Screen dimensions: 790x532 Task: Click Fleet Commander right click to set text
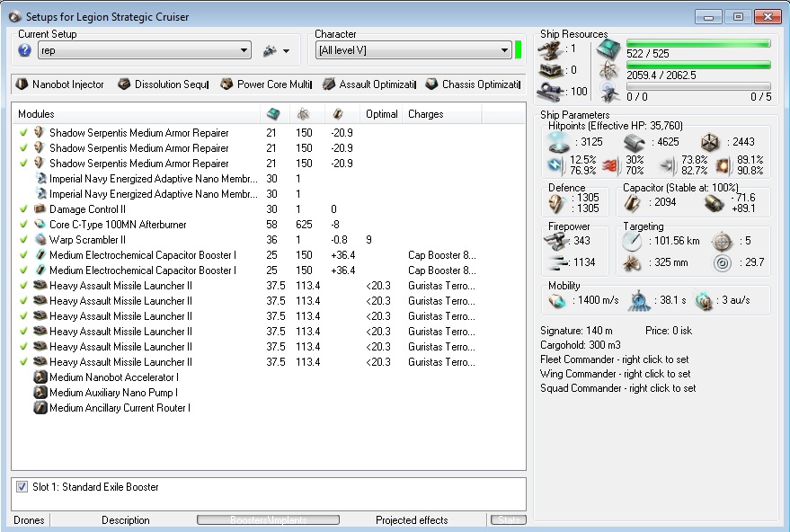click(x=615, y=359)
